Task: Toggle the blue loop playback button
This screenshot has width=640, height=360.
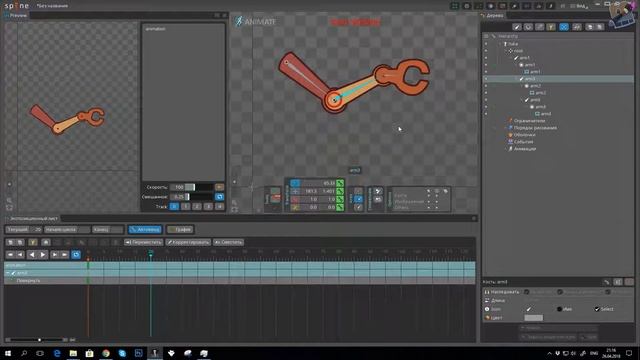Action: click(x=76, y=255)
